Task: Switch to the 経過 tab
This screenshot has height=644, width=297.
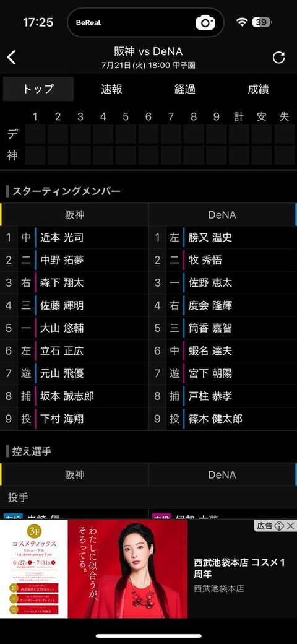Action: (185, 89)
